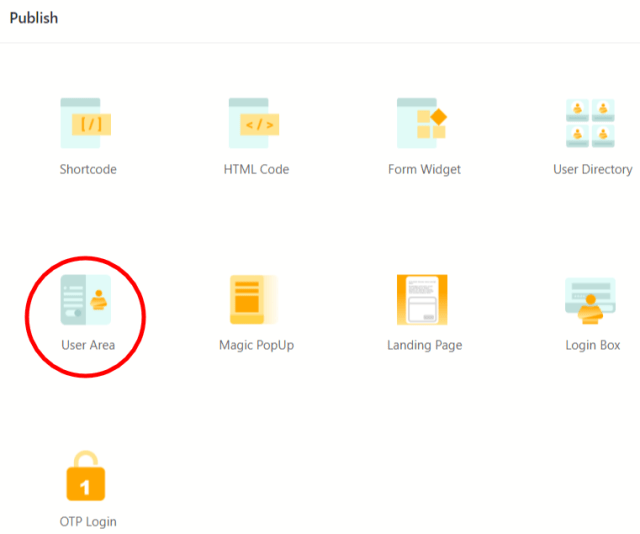This screenshot has width=640, height=534.
Task: Click the Publish heading
Action: (34, 18)
